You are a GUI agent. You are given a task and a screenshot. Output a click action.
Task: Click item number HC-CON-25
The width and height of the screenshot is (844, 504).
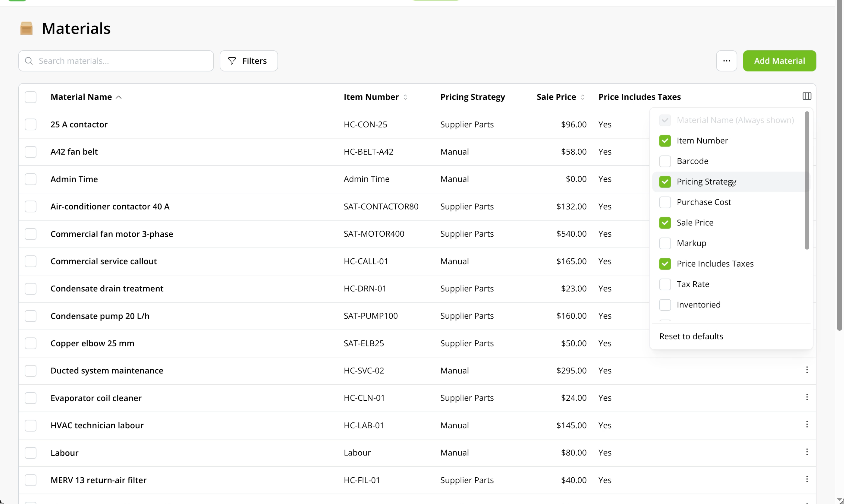pyautogui.click(x=365, y=124)
